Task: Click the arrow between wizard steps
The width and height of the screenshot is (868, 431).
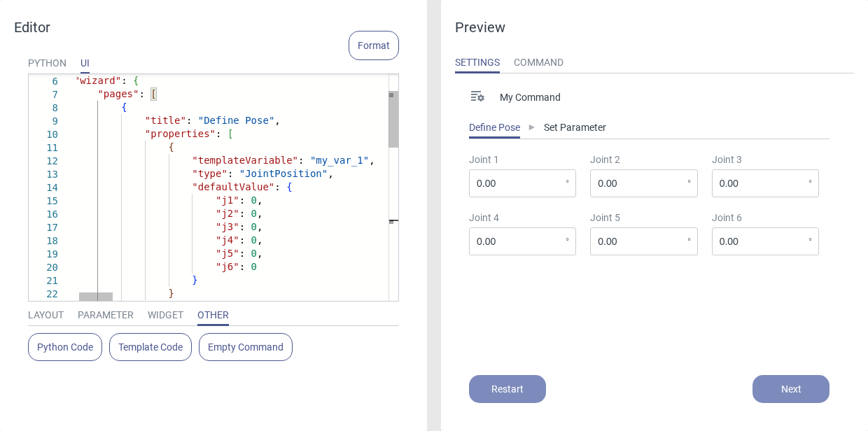Action: click(x=532, y=127)
